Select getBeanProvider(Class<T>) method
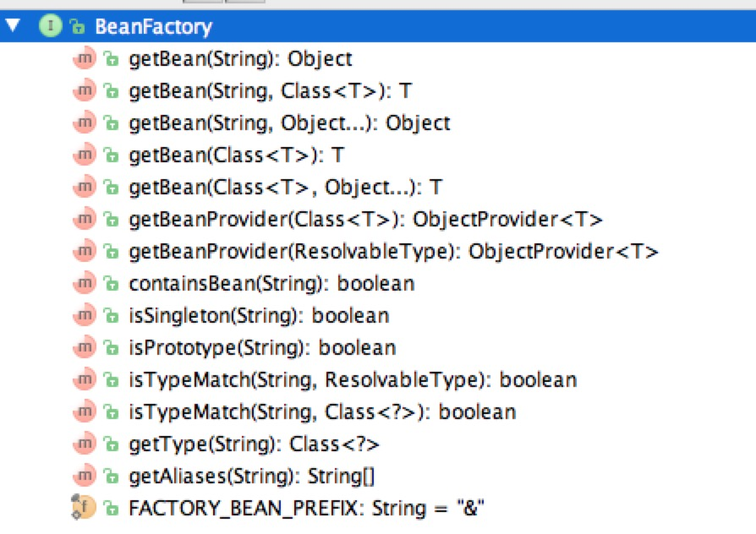The height and width of the screenshot is (534, 756). click(x=366, y=220)
